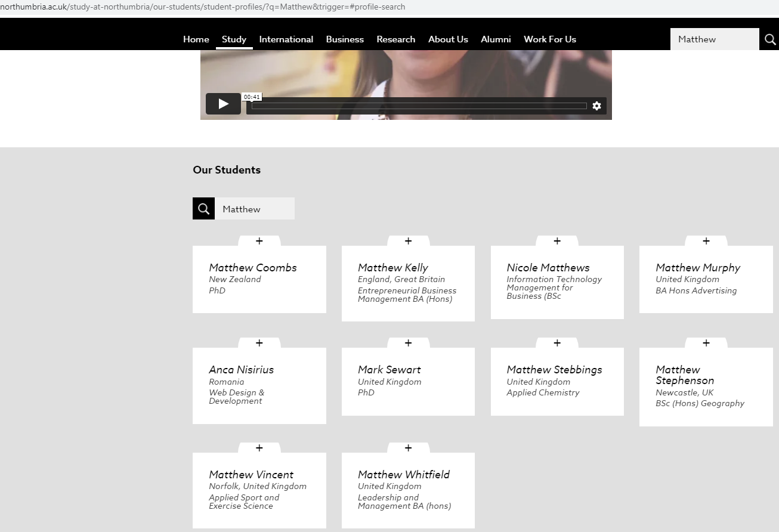
Task: Seek within the video progress bar
Action: coord(419,106)
